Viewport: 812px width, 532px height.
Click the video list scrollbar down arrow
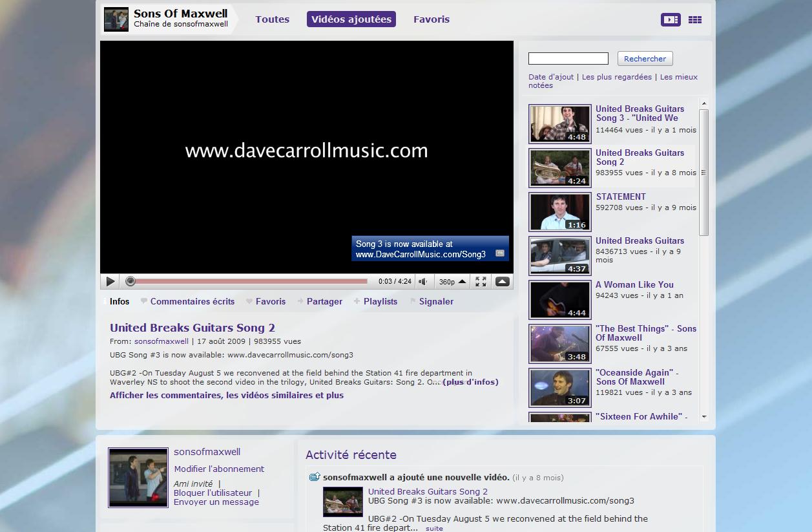click(704, 417)
